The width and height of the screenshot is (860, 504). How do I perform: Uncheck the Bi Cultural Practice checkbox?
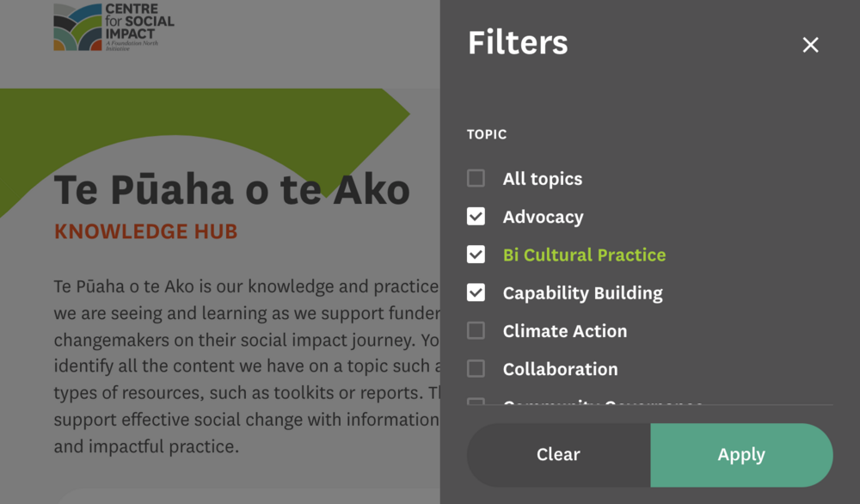click(x=476, y=255)
